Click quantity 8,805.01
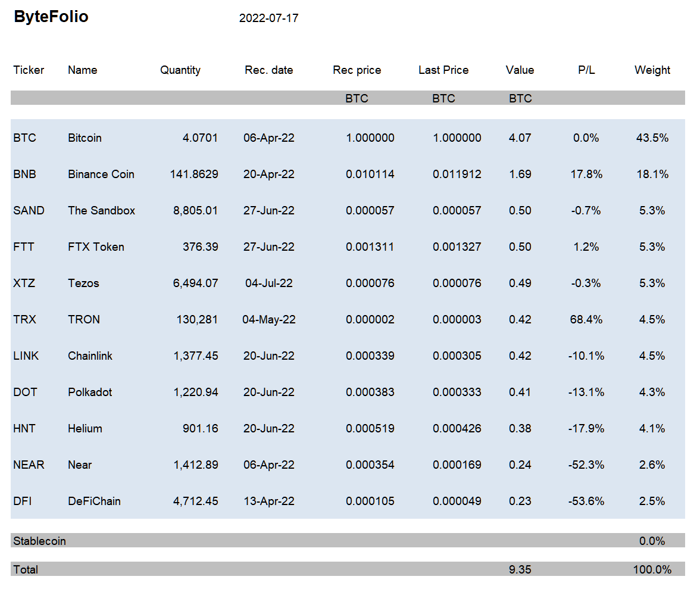Screen dimensions: 700x592 195,210
